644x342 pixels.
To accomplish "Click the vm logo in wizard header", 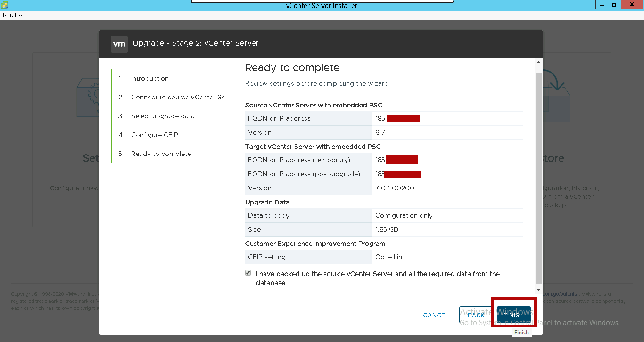I will 119,44.
